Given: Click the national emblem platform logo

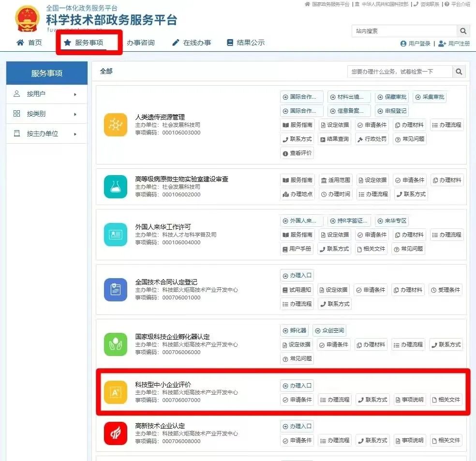Looking at the screenshot, I should [x=27, y=17].
